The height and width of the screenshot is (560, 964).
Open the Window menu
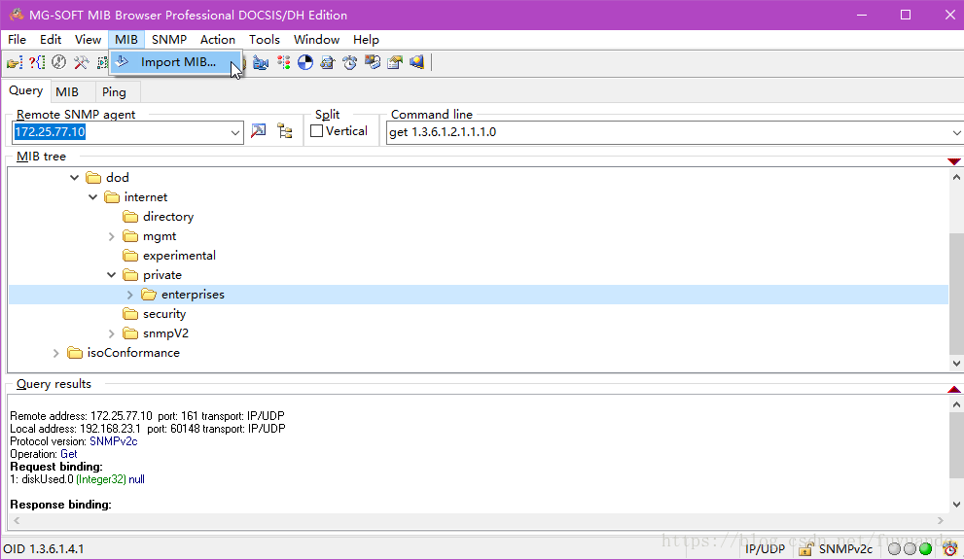316,39
